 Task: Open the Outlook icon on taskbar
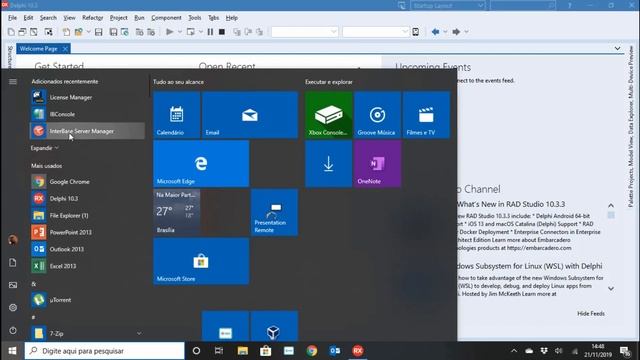point(335,351)
